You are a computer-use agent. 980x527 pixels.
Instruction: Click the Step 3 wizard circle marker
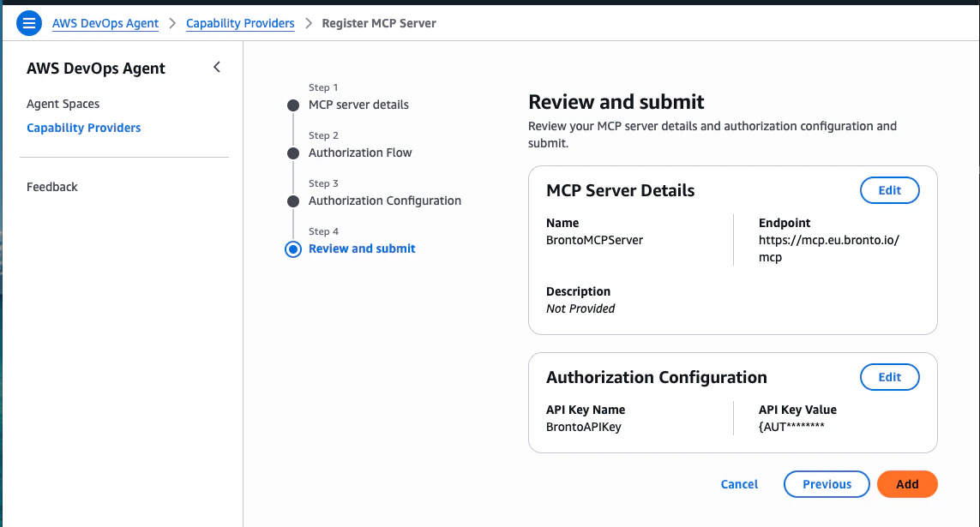(x=293, y=201)
